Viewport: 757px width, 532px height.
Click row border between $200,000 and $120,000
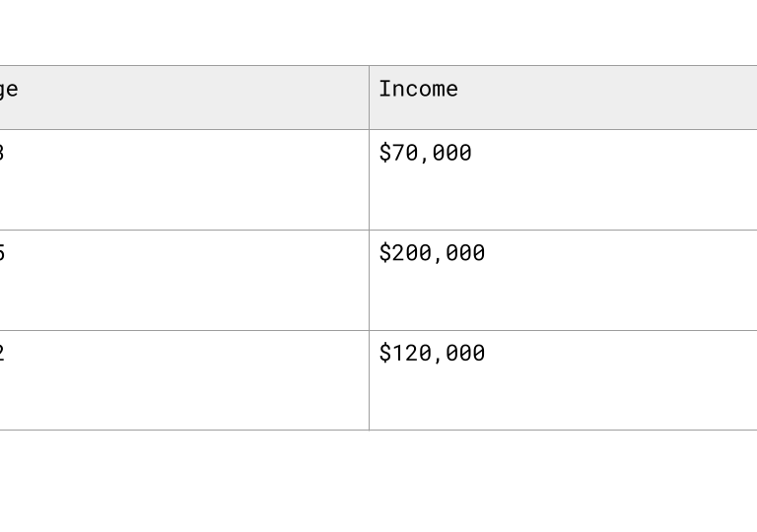562,330
